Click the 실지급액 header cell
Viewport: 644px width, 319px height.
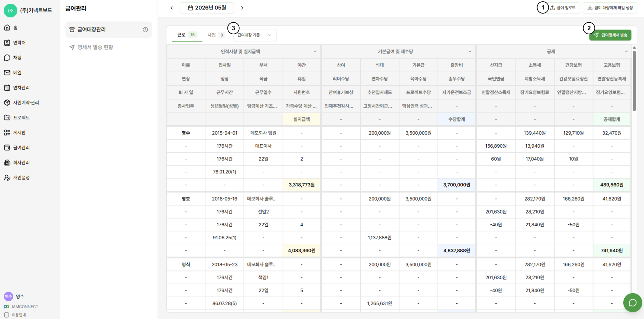pos(302,119)
